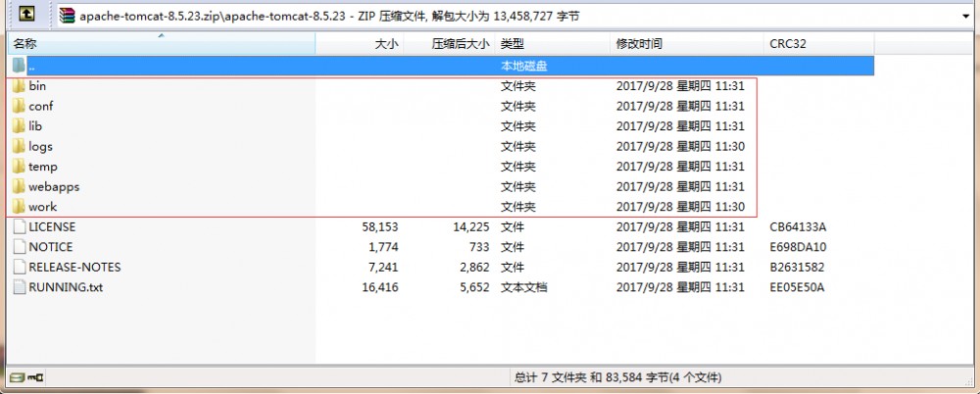The image size is (980, 394).
Task: Select the webapps folder icon
Action: pos(19,186)
